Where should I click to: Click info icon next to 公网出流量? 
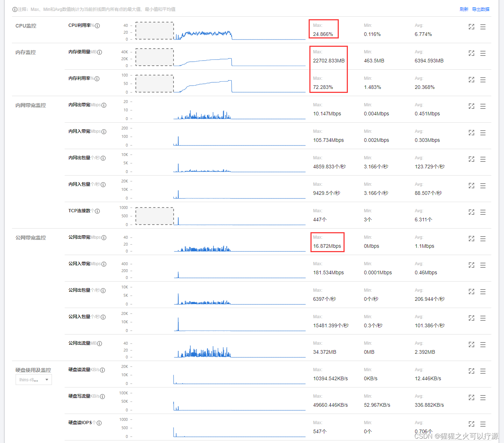pos(99,344)
